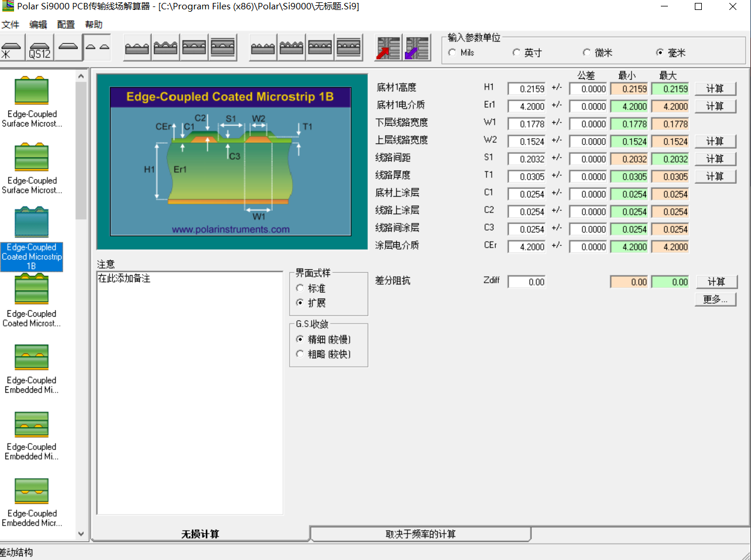The height and width of the screenshot is (560, 751).
Task: Click the Zdiff result field
Action: point(527,282)
